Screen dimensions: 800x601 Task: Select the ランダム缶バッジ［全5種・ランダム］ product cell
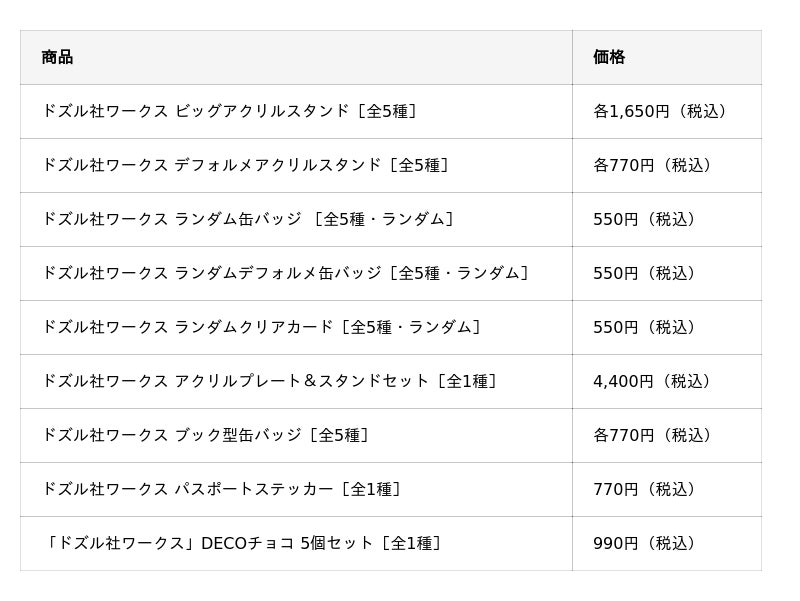pos(249,219)
